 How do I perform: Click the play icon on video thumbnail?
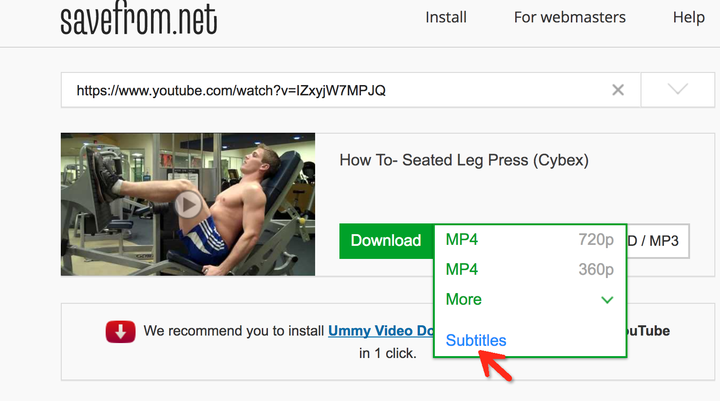pyautogui.click(x=188, y=204)
